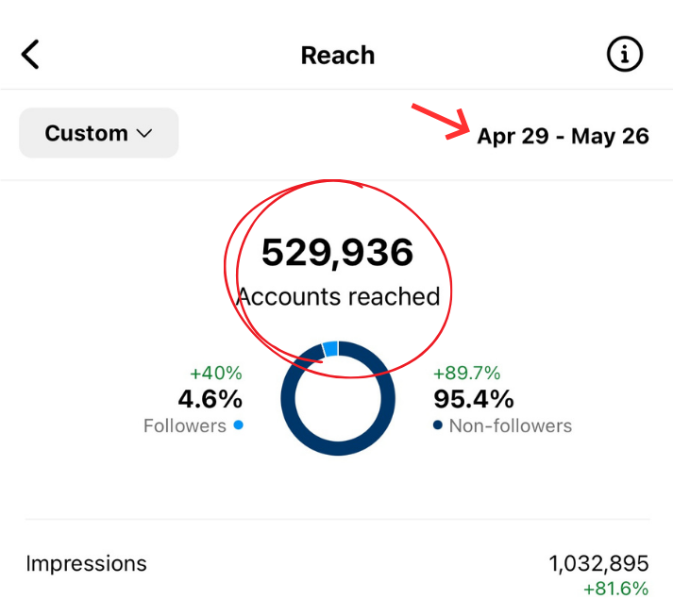This screenshot has width=673, height=616.
Task: Click the +81.6% impressions change indicator
Action: click(x=616, y=590)
